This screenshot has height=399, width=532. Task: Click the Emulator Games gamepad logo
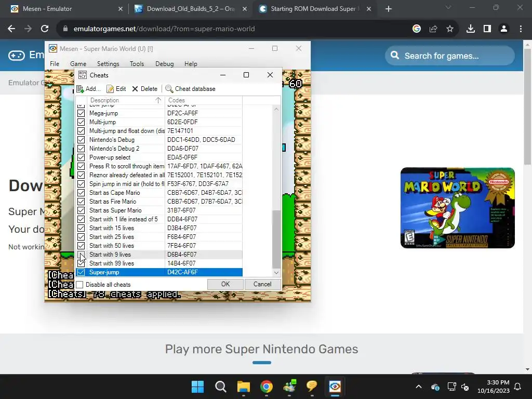pos(17,55)
